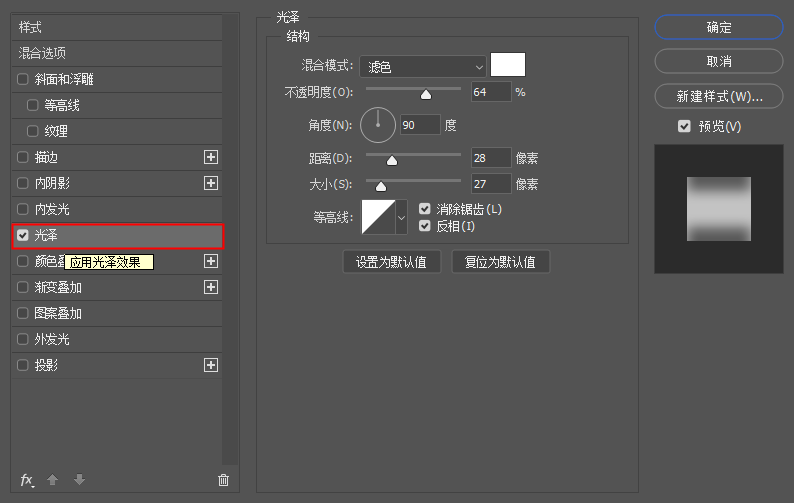Enable the 颜色叠加 checkbox
Viewport: 794px width, 503px height.
coord(23,261)
